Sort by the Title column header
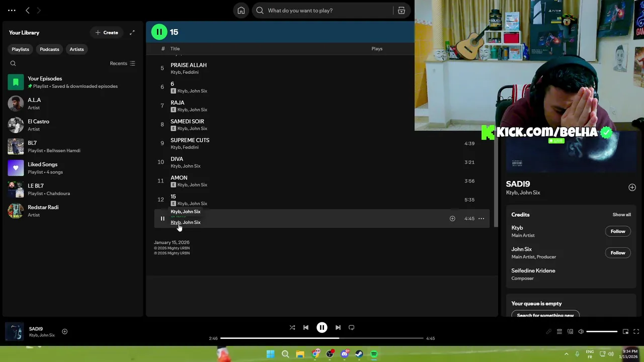Image resolution: width=644 pixels, height=362 pixels. [x=175, y=49]
